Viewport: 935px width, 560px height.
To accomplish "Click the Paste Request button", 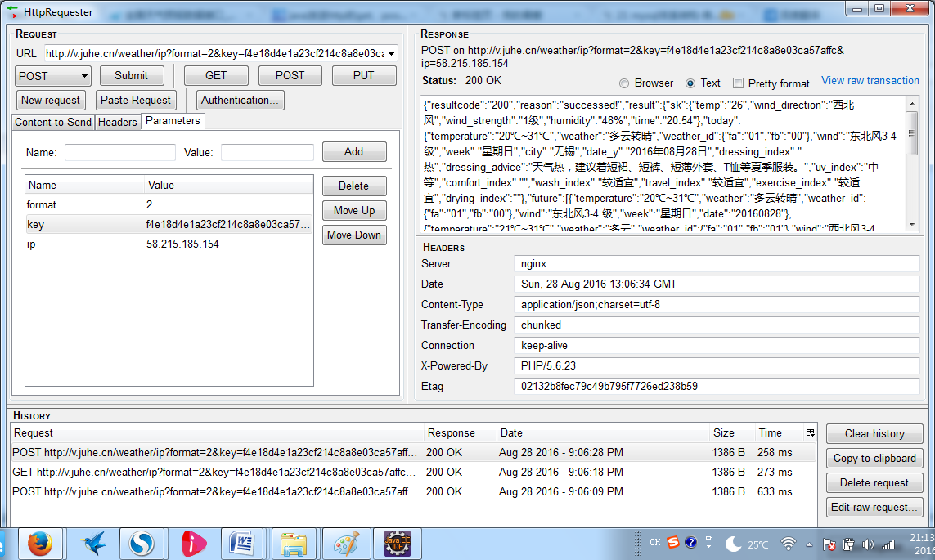I will point(135,100).
